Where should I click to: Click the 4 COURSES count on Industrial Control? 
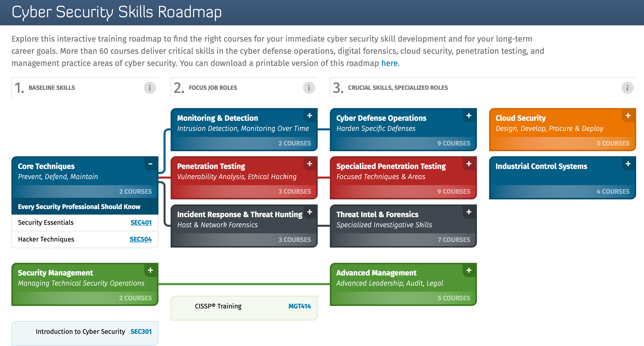613,192
